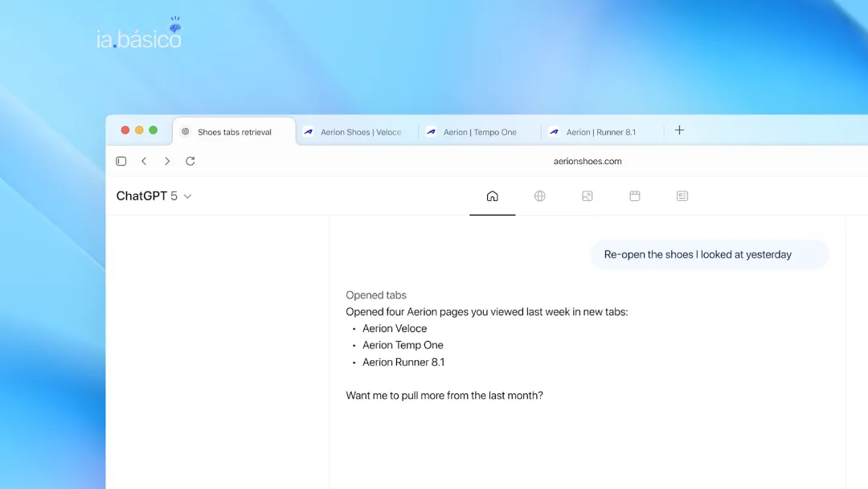Open the news card icon
This screenshot has width=868, height=489.
coord(682,196)
